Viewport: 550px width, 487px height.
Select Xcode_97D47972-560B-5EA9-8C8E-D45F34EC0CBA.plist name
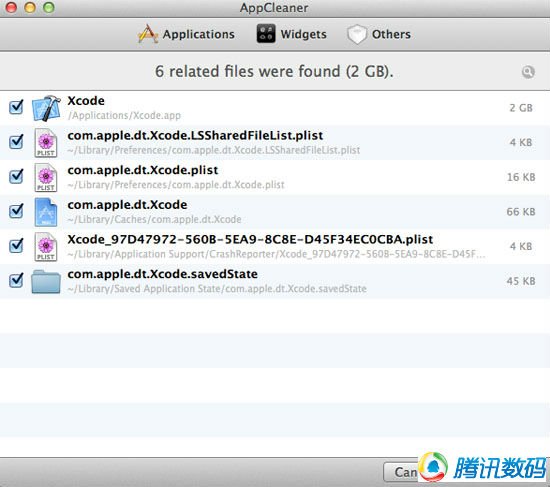(250, 239)
